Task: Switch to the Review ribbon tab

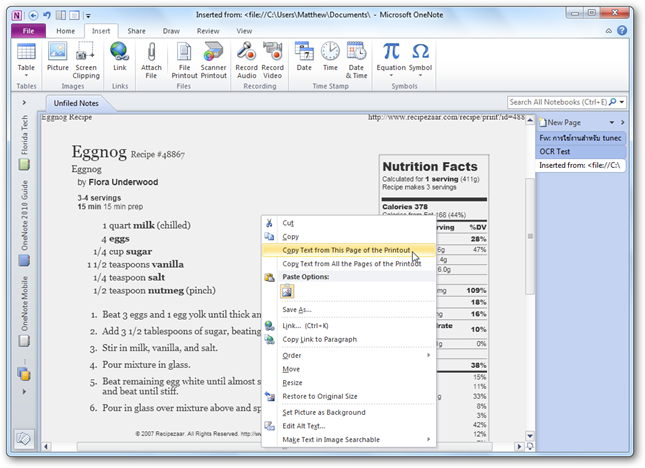Action: click(x=208, y=31)
